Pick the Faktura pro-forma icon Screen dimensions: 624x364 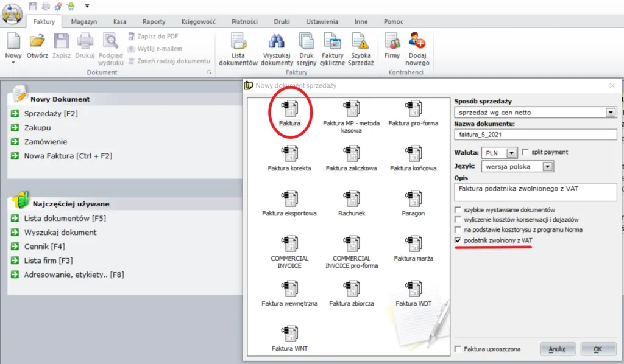click(x=413, y=109)
